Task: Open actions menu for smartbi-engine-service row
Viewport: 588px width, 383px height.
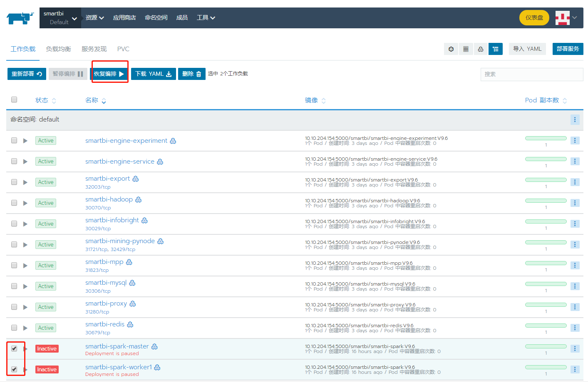Action: [x=575, y=161]
